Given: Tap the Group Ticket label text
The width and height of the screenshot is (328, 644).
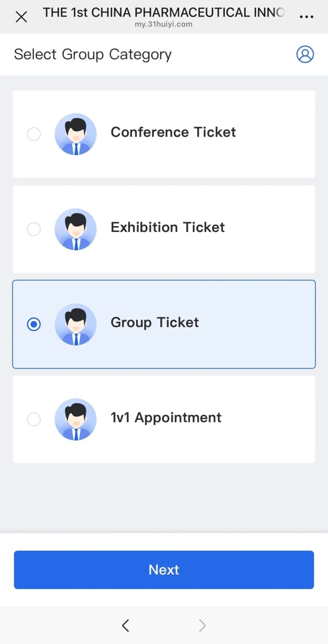Looking at the screenshot, I should point(155,322).
